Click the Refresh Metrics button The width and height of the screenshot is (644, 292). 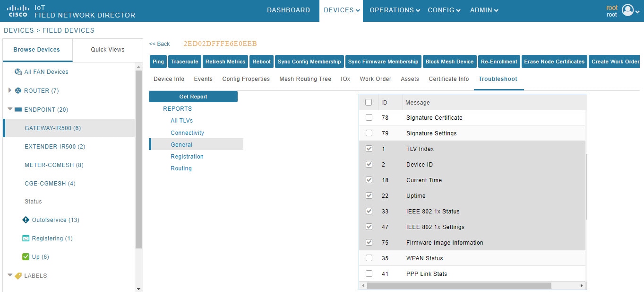225,62
